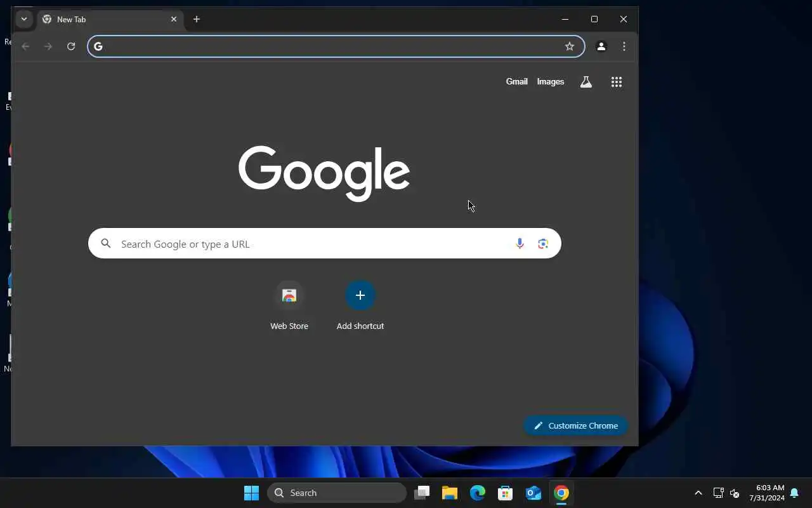Click the Google logo
Viewport: 812px width, 508px height.
point(324,173)
